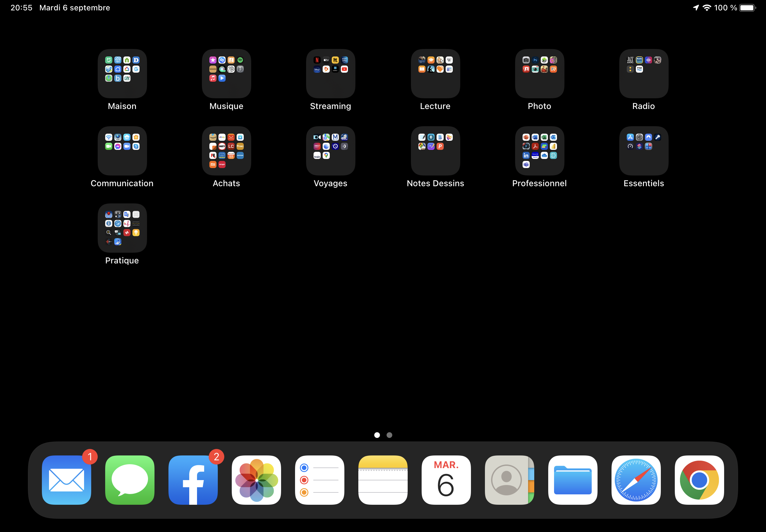The image size is (766, 532).
Task: Open the Contacts app
Action: (509, 480)
